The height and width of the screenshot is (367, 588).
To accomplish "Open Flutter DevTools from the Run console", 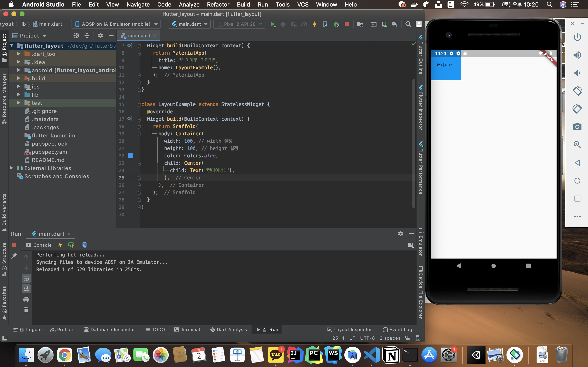I will (85, 245).
